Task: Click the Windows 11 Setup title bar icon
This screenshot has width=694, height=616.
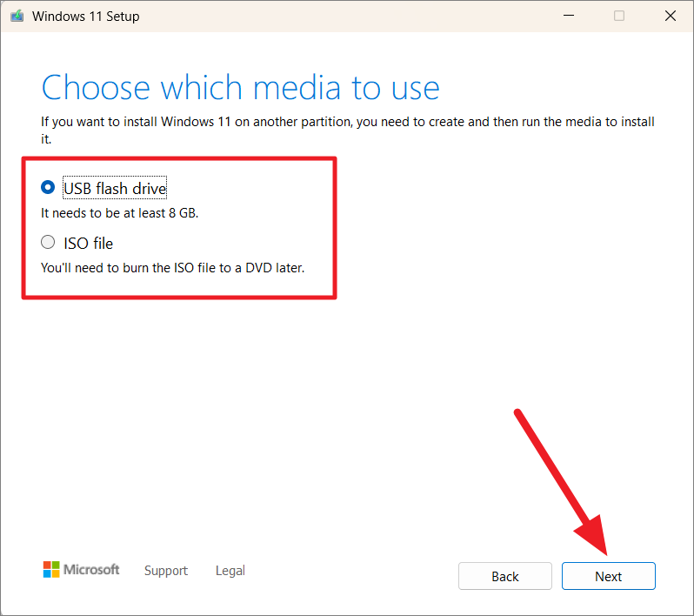Action: [17, 17]
